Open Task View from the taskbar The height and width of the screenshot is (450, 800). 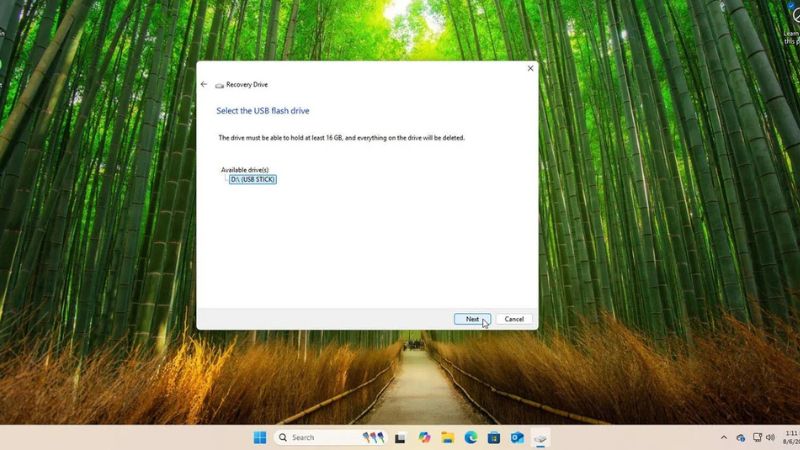400,438
